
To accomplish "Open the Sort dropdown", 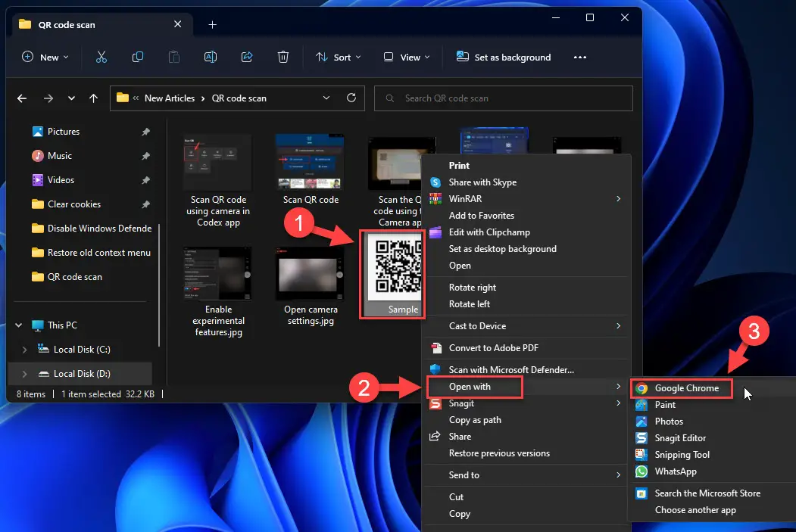I will click(x=338, y=57).
